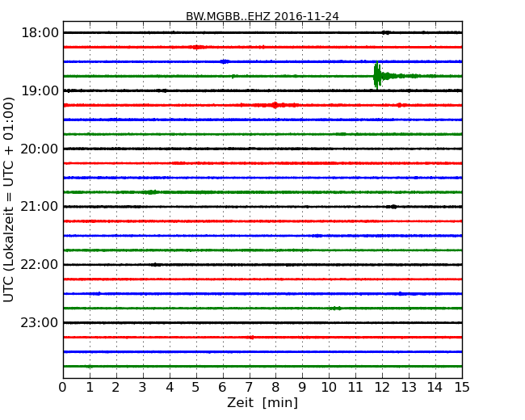This screenshot has height=420, width=525.
Task: Select the 23:00 time axis label
Action: point(40,322)
